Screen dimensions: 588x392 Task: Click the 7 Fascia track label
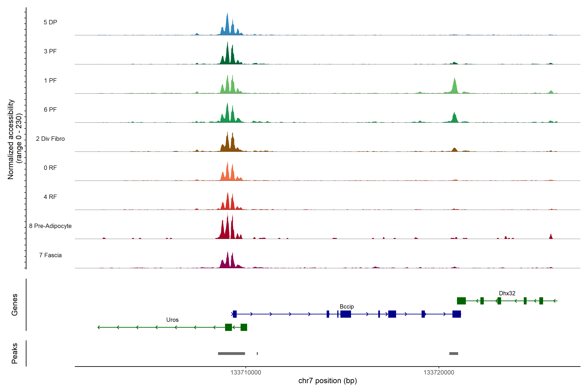50,255
